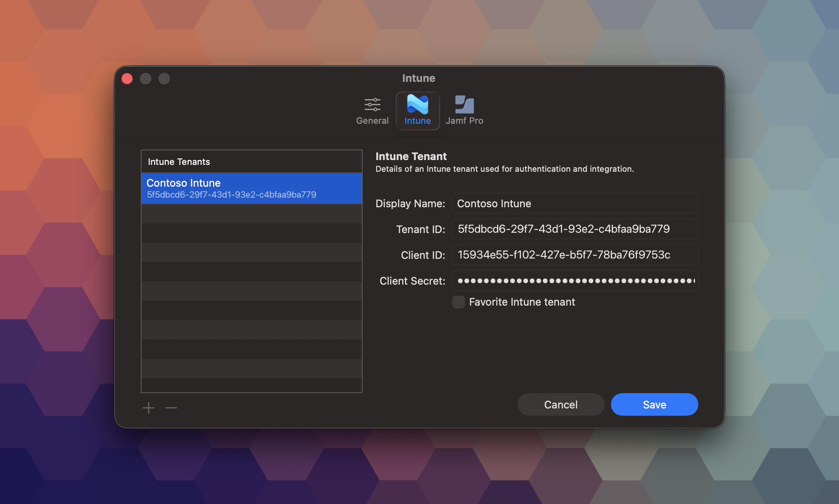Click the red close window button
The width and height of the screenshot is (839, 504).
[x=127, y=79]
